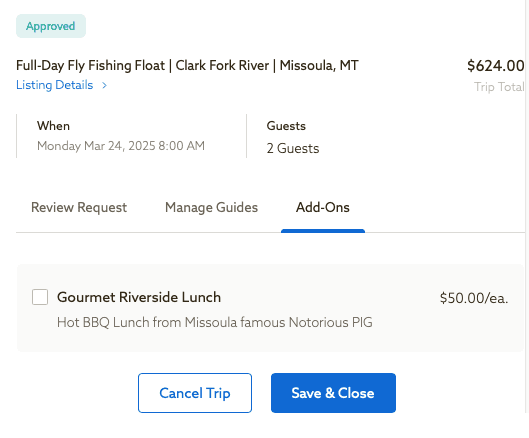Click the Guests heading
529x438 pixels.
click(286, 126)
